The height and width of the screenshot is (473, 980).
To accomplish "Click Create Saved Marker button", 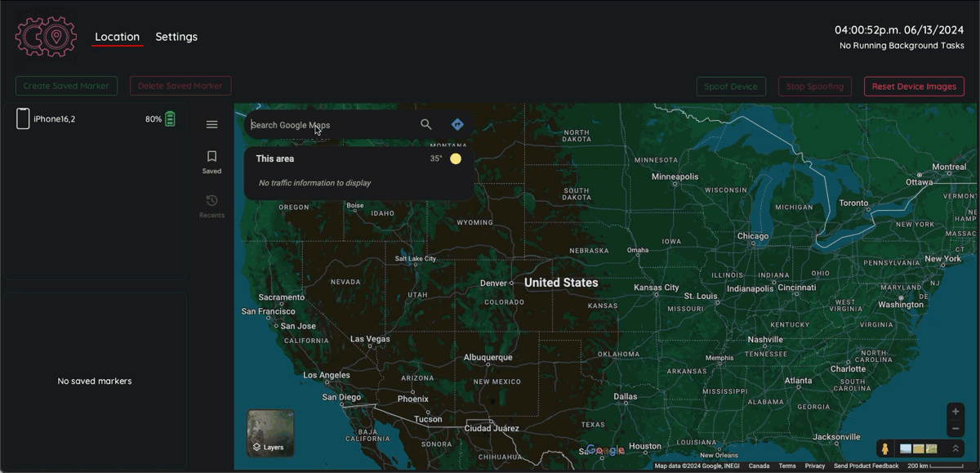I will [x=66, y=86].
